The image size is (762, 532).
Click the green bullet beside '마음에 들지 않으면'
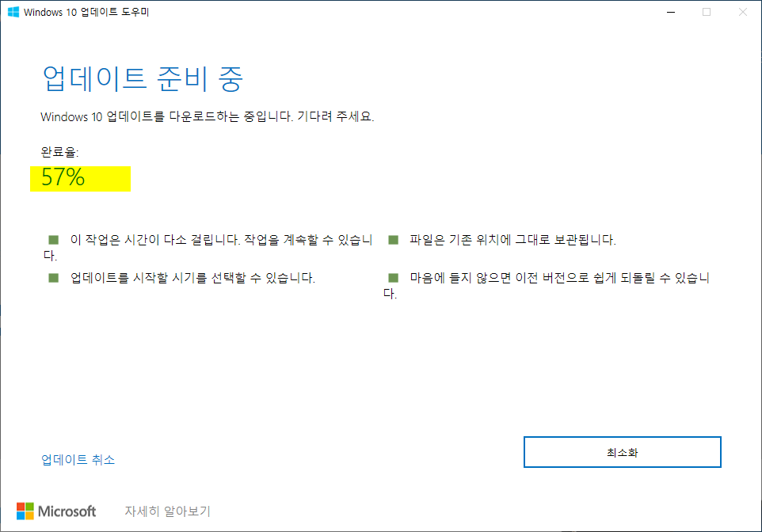click(394, 278)
